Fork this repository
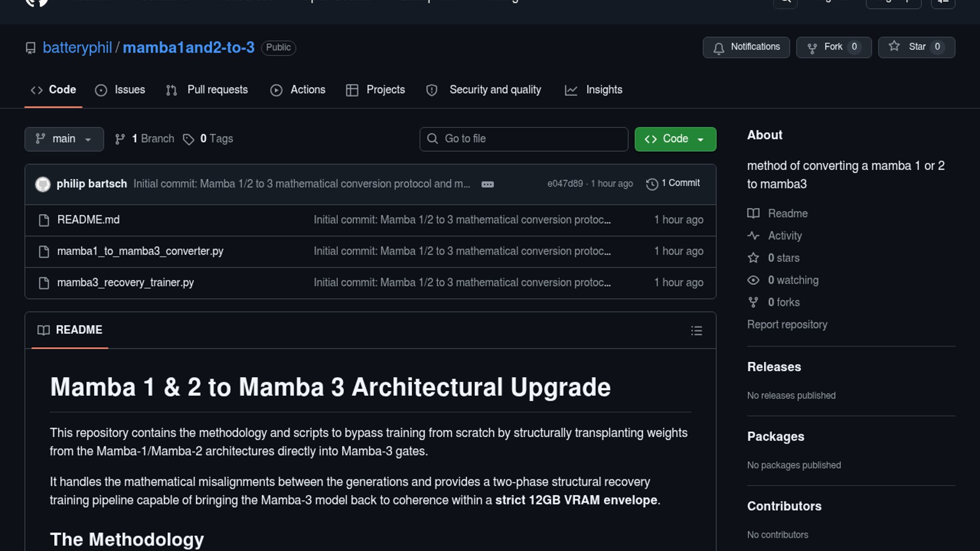The image size is (980, 551). [x=834, y=47]
